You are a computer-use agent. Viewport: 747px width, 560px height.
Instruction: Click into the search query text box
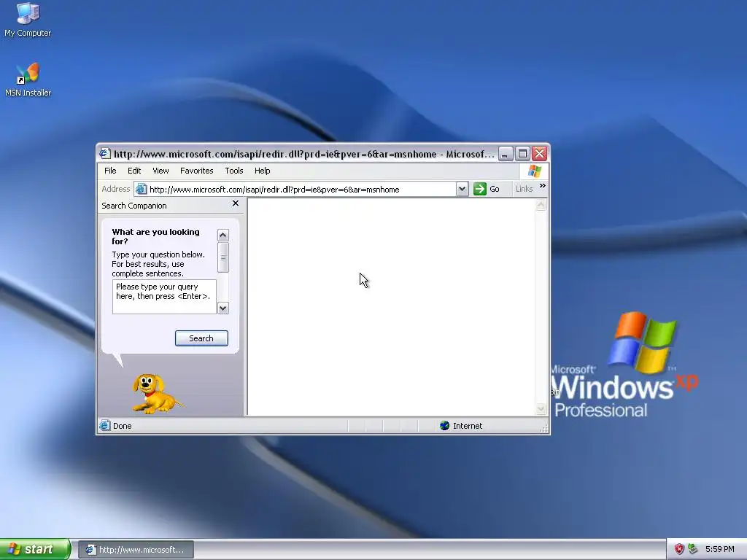coord(164,297)
